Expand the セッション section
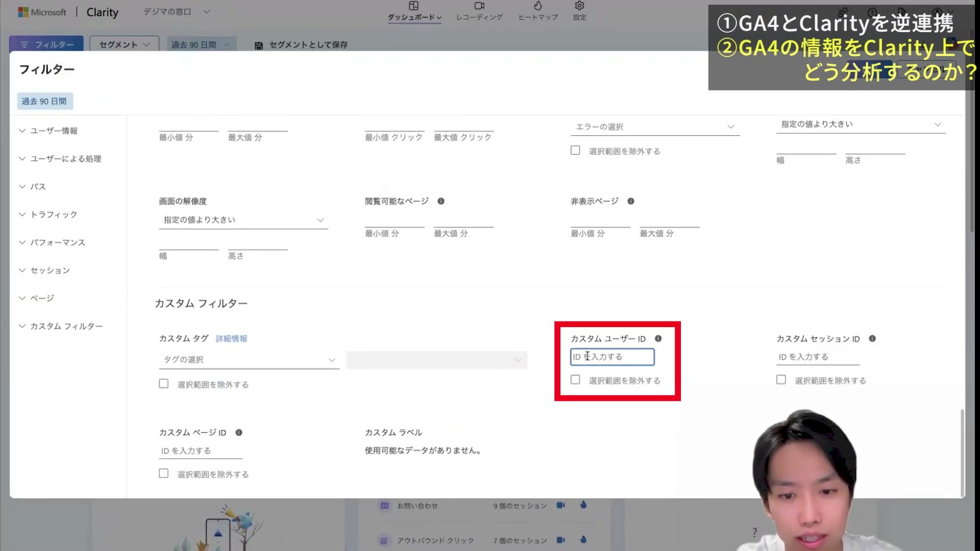The width and height of the screenshot is (980, 551). [45, 270]
